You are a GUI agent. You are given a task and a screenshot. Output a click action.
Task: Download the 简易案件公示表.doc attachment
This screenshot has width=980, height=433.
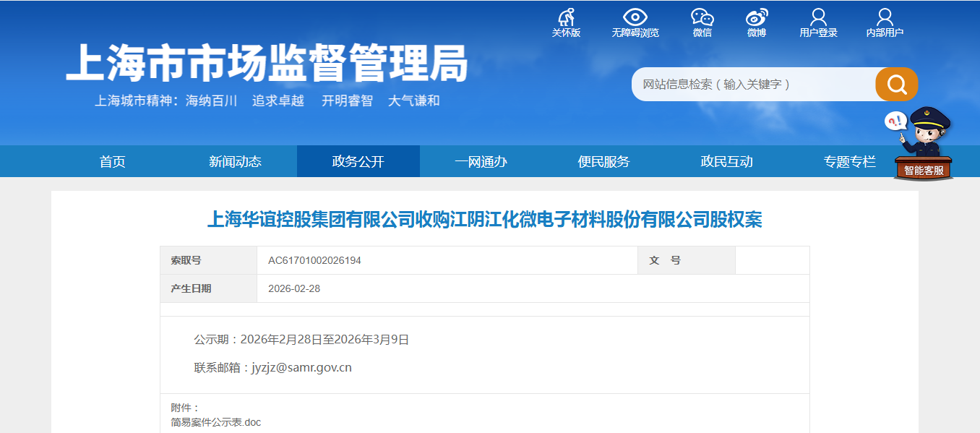pos(216,422)
